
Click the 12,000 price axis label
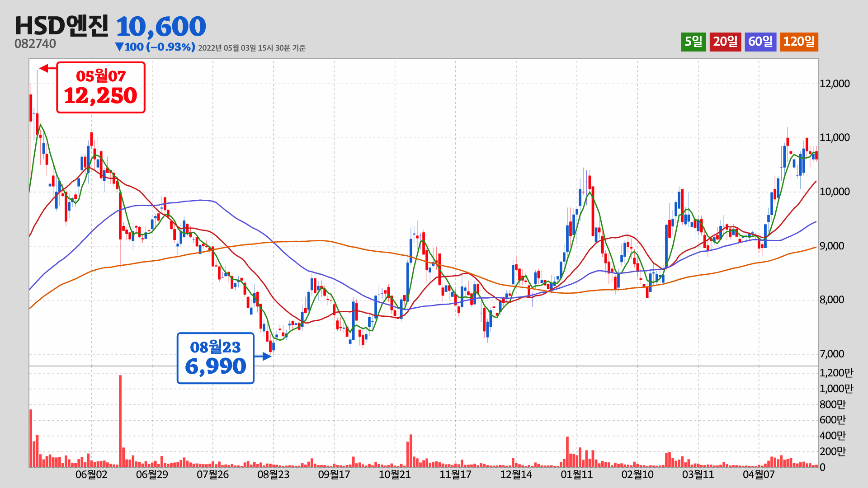point(835,84)
